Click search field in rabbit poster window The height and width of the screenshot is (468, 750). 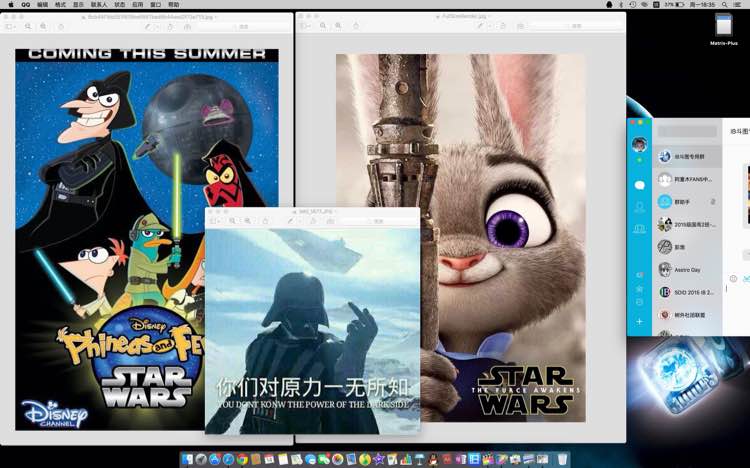pyautogui.click(x=576, y=26)
